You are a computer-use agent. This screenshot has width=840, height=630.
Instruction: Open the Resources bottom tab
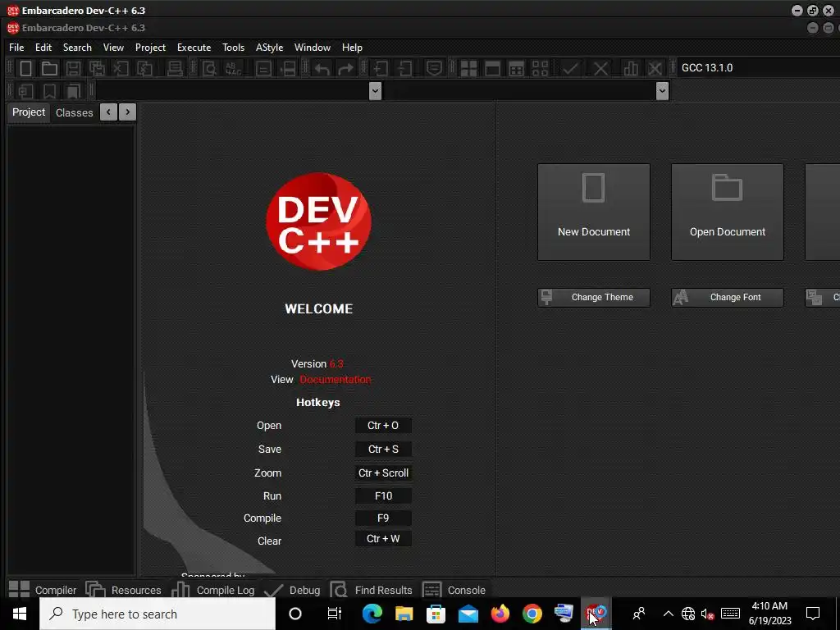(x=123, y=590)
